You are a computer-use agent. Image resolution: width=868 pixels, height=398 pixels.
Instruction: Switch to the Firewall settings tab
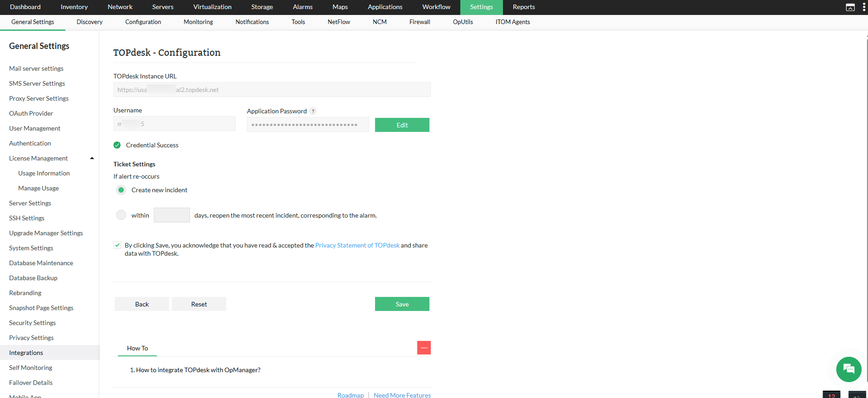[x=419, y=22]
